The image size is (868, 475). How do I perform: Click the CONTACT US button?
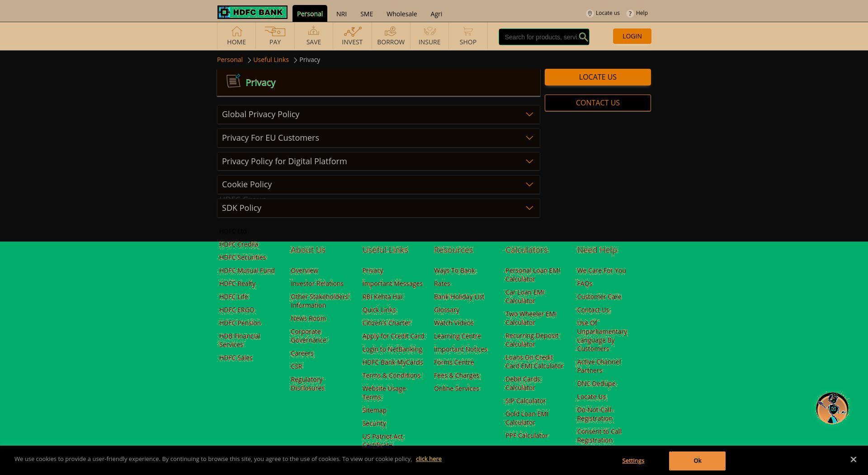(598, 103)
